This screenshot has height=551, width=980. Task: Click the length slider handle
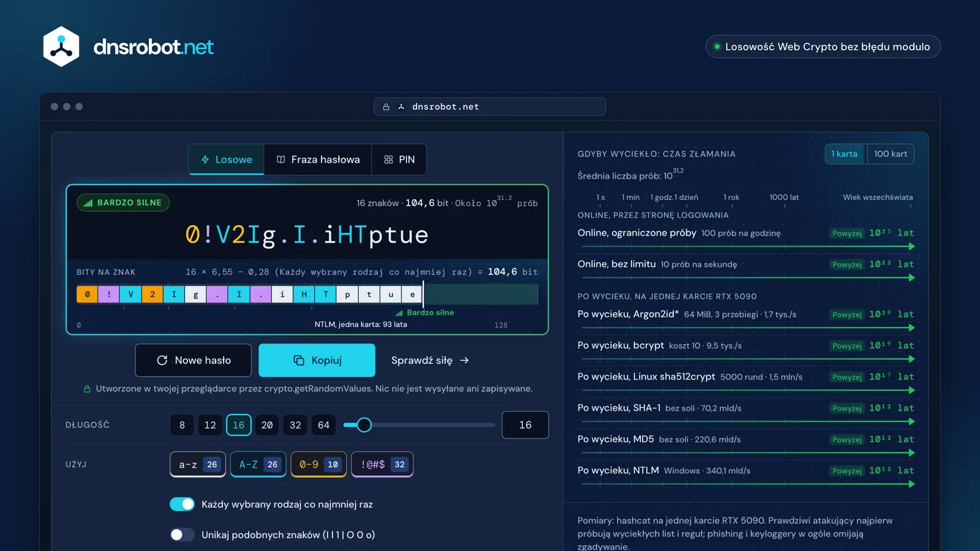pyautogui.click(x=364, y=425)
